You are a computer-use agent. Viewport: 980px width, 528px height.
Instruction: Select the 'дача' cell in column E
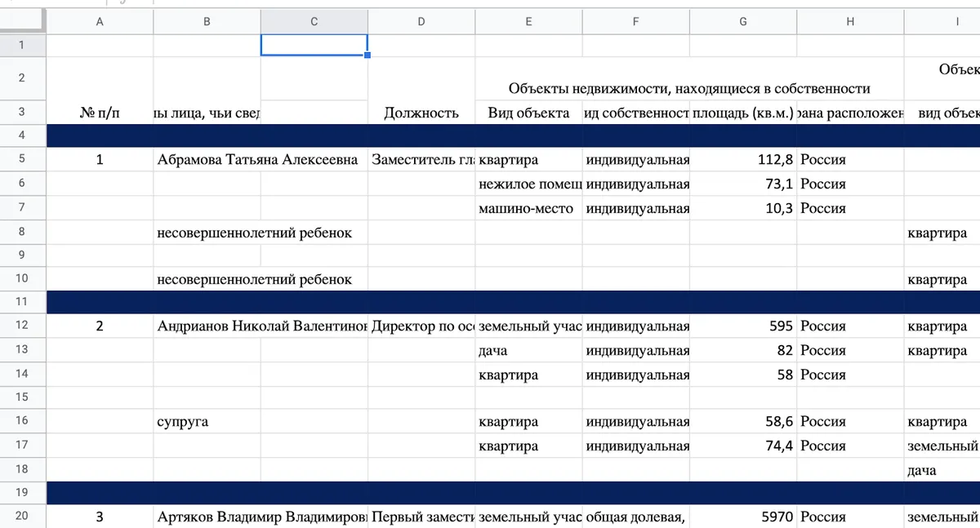tap(528, 350)
